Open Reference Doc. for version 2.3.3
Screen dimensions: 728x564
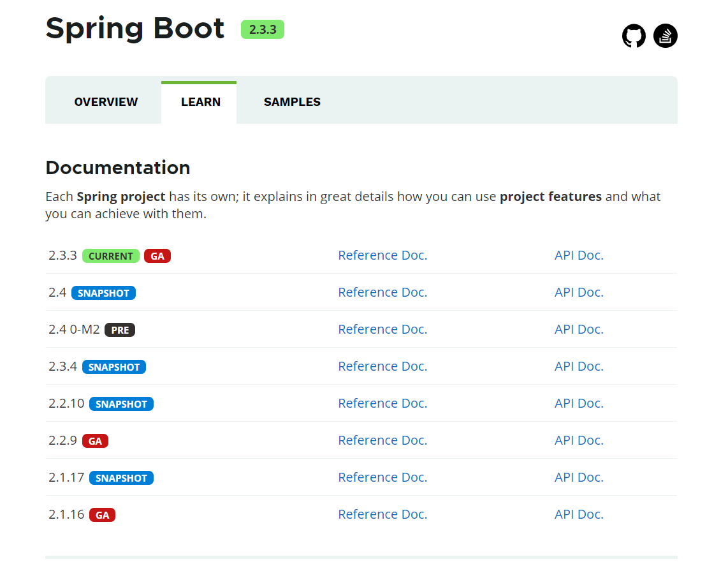tap(382, 255)
